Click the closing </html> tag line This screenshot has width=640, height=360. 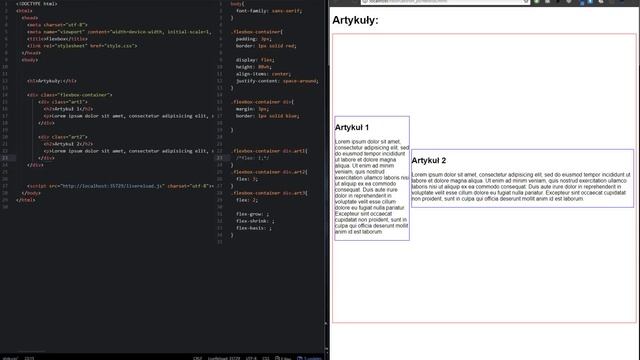pos(25,200)
